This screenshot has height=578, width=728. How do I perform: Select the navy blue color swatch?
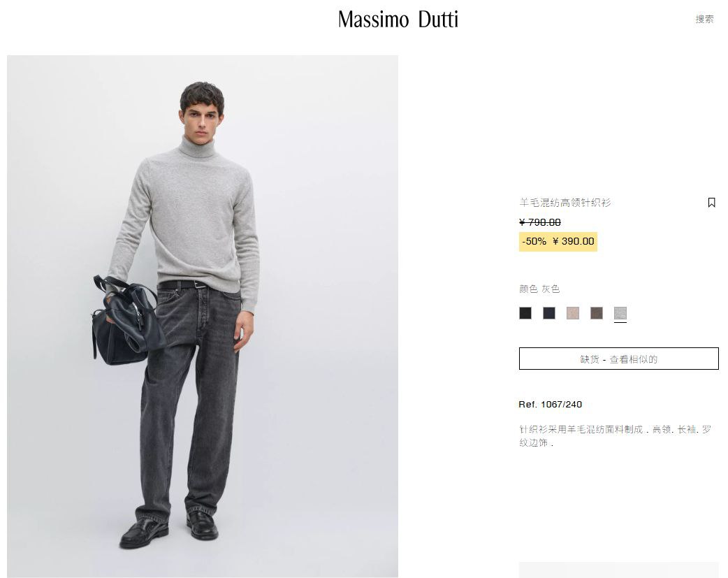click(548, 312)
